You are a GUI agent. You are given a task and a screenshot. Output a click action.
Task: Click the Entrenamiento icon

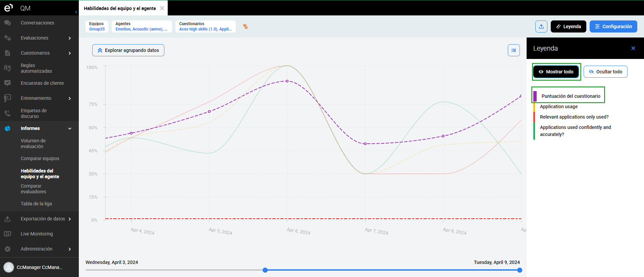tap(7, 98)
